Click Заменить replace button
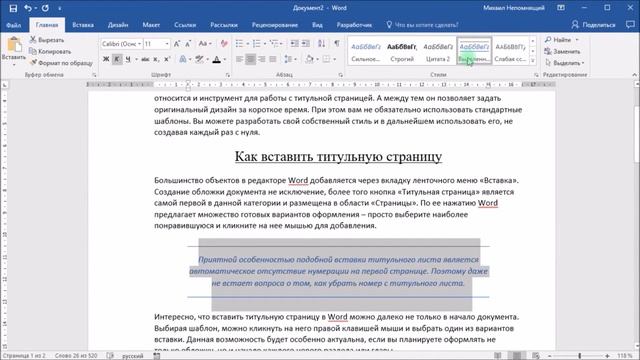Viewport: 640px width, 360px height. click(x=562, y=51)
